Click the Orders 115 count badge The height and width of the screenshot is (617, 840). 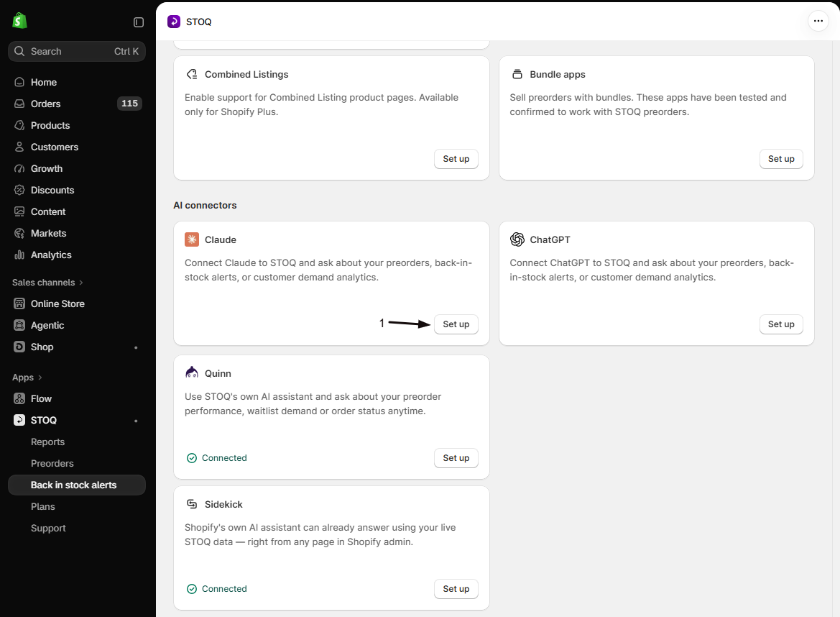[x=129, y=104]
